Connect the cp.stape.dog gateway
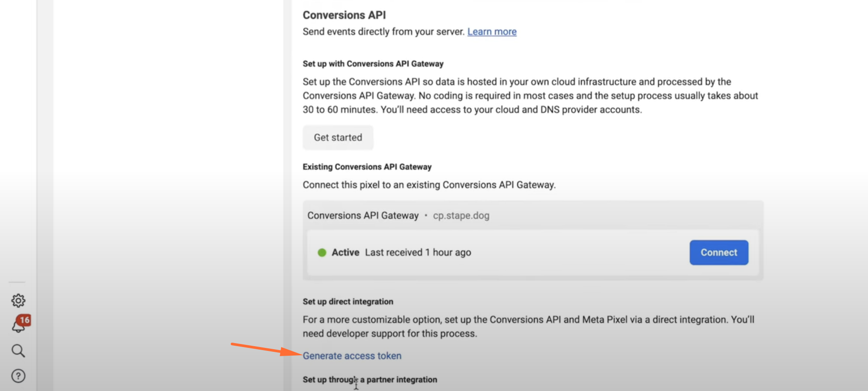This screenshot has width=868, height=391. point(719,253)
